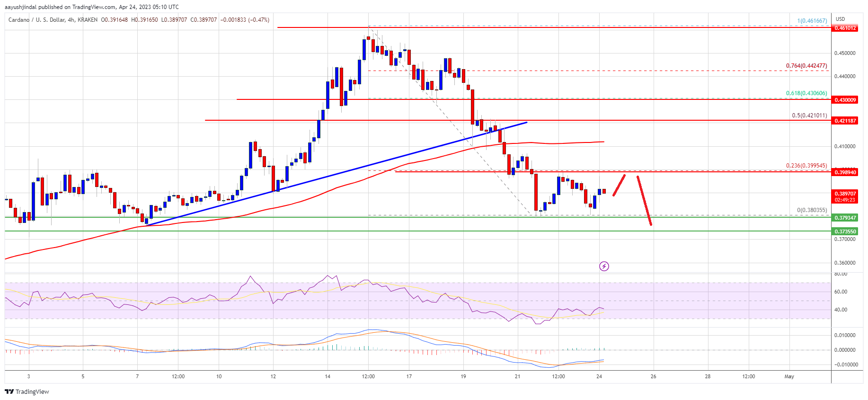Screen dimensions: 868x400
Task: Click the 0.398940 red price label
Action: pos(845,172)
